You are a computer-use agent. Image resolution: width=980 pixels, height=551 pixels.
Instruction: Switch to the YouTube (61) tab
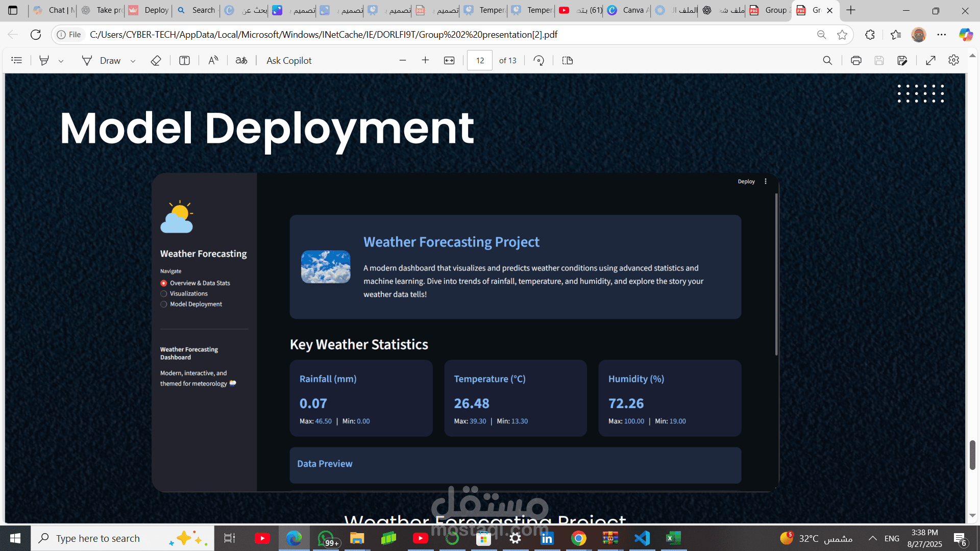[580, 10]
